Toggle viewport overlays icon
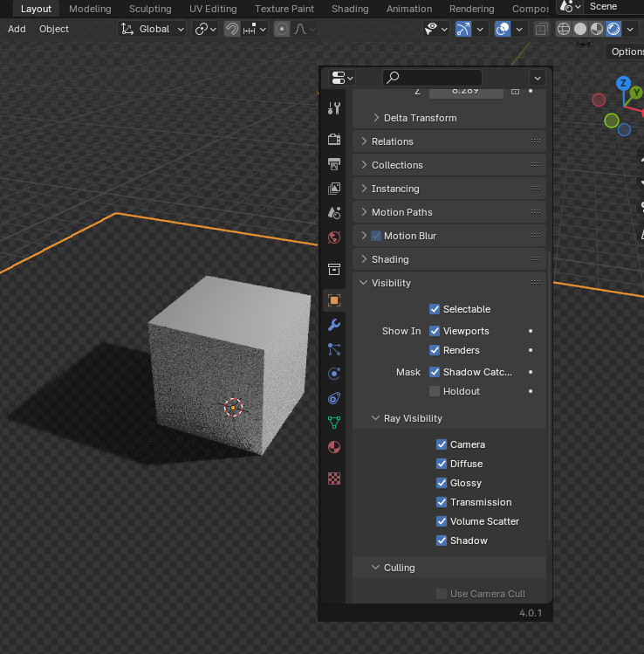The width and height of the screenshot is (644, 654). click(503, 29)
